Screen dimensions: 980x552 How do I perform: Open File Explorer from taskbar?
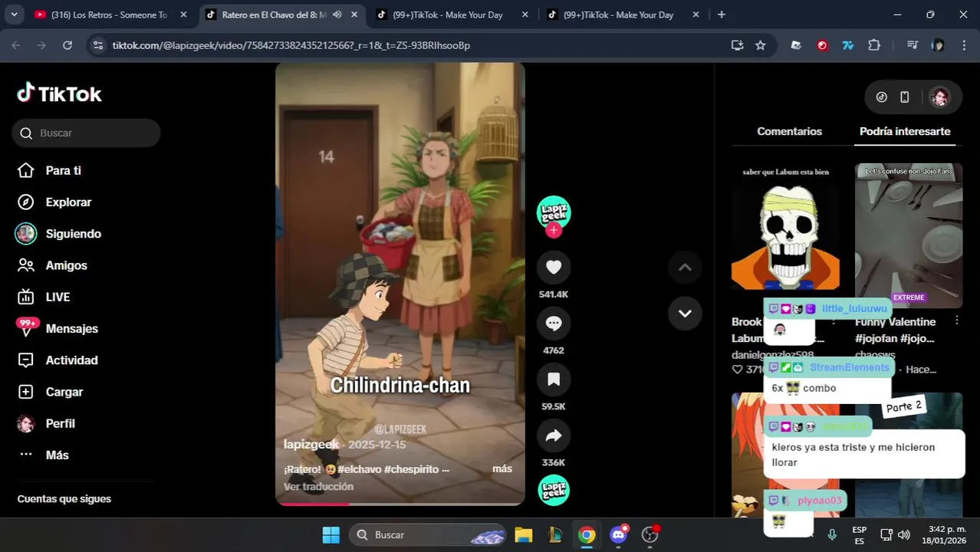(x=523, y=534)
